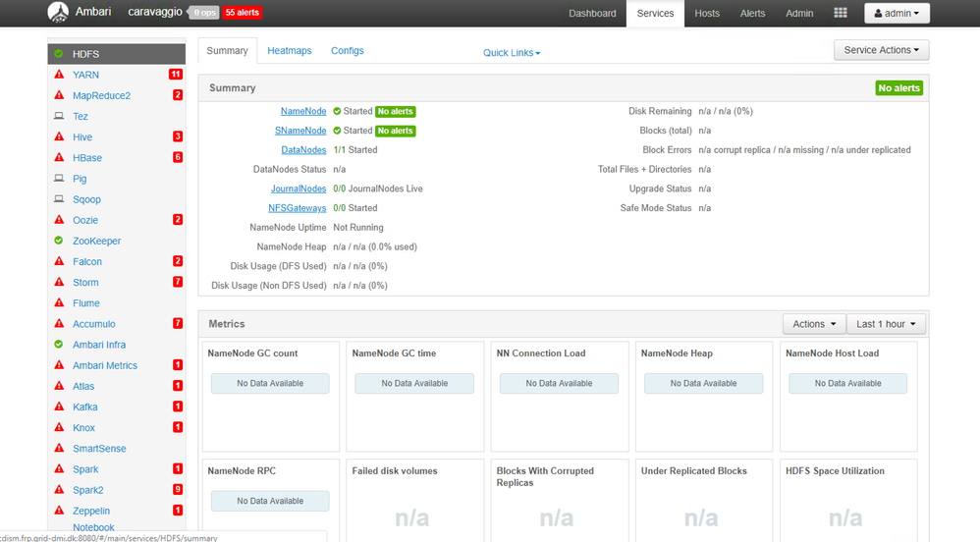Open the Last 1 hour time range dropdown
The image size is (980, 542).
pyautogui.click(x=886, y=324)
